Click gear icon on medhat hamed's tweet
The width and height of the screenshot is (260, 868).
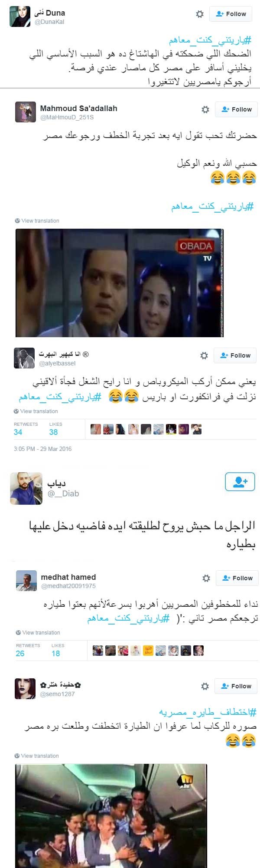[206, 578]
